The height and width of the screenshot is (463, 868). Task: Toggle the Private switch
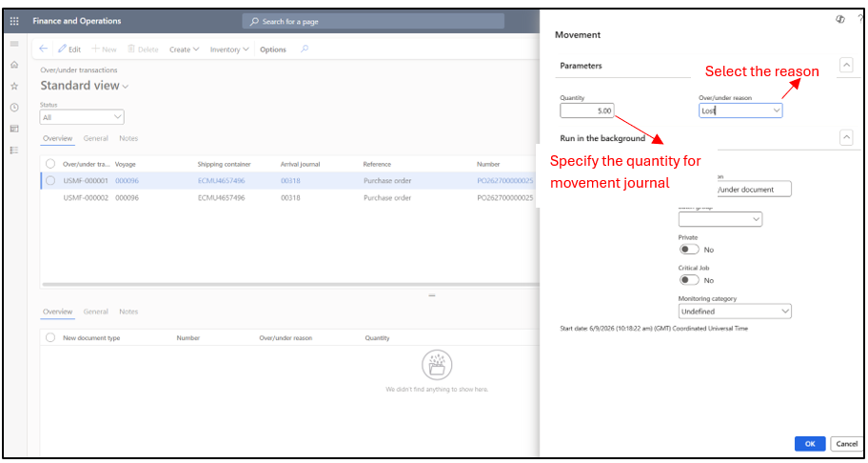tap(689, 250)
